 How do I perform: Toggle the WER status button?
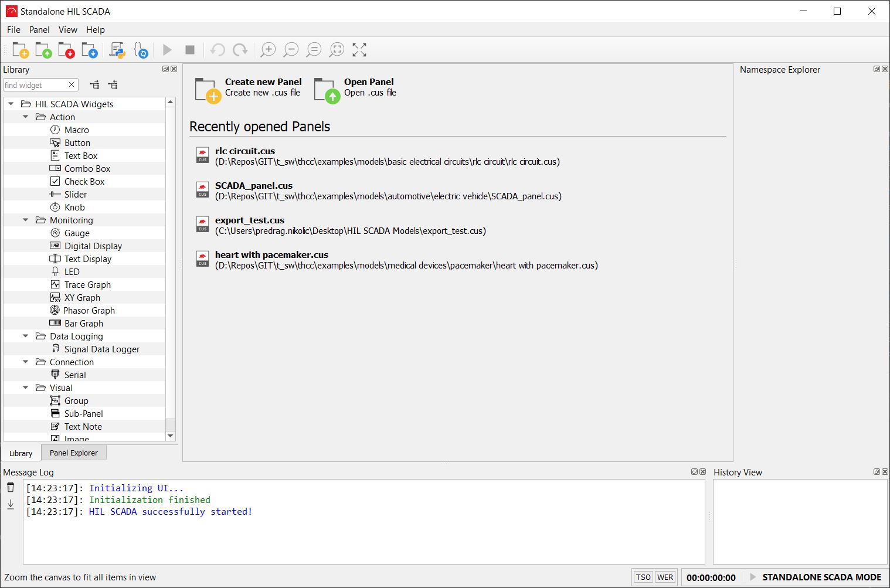(665, 577)
